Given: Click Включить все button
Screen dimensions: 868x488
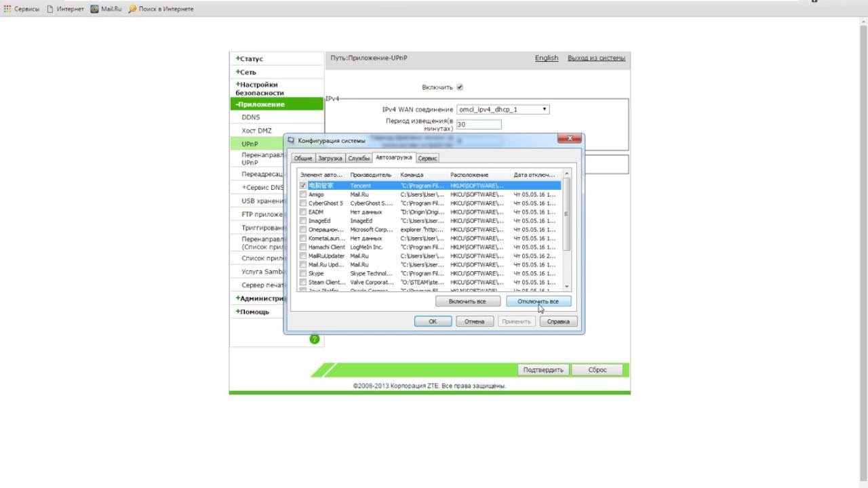Looking at the screenshot, I should (468, 301).
